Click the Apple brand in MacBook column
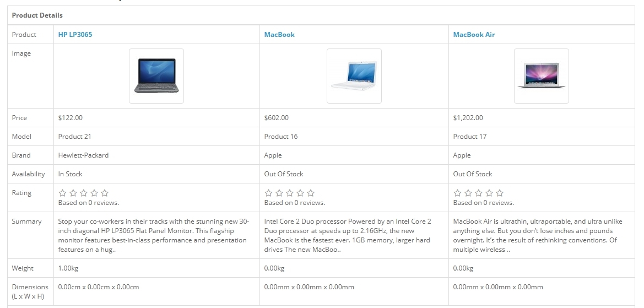Viewport: 644px width, 308px height. (x=273, y=155)
